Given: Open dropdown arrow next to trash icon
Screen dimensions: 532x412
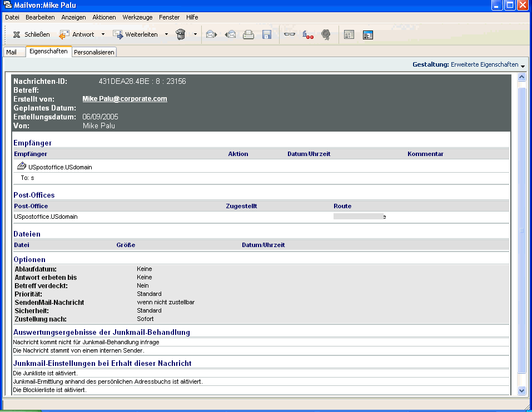Looking at the screenshot, I should 195,34.
